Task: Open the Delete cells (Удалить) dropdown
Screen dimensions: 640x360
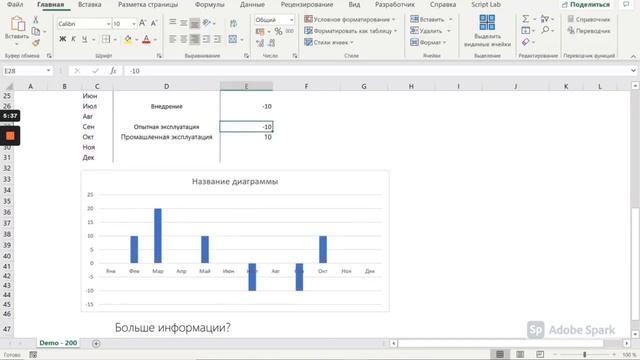Action: coord(430,31)
